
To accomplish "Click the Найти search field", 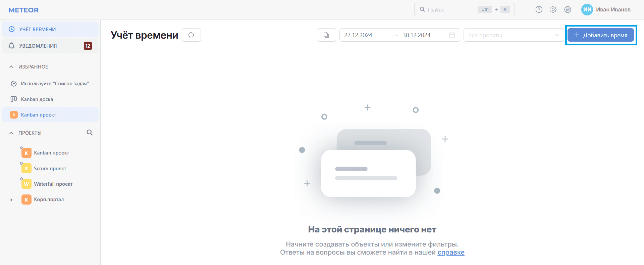I will (464, 10).
